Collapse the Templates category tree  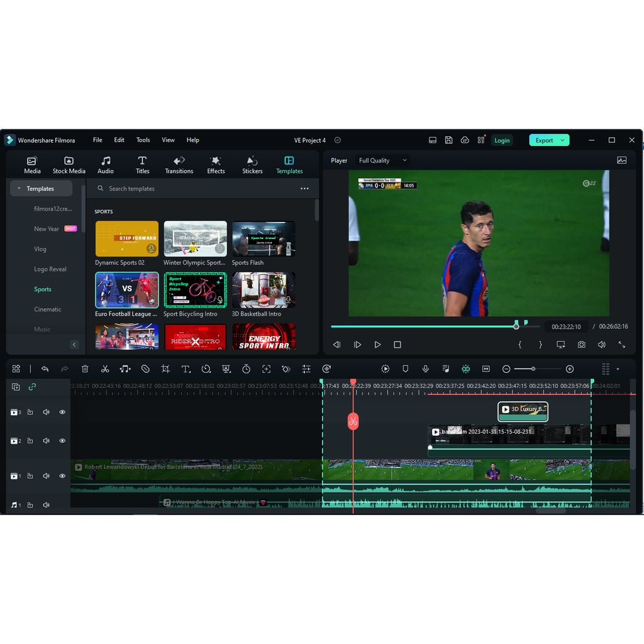(x=19, y=189)
